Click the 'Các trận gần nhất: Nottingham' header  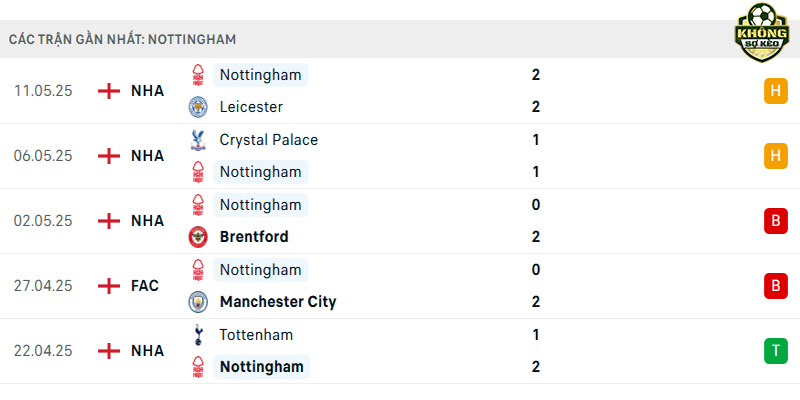[122, 39]
